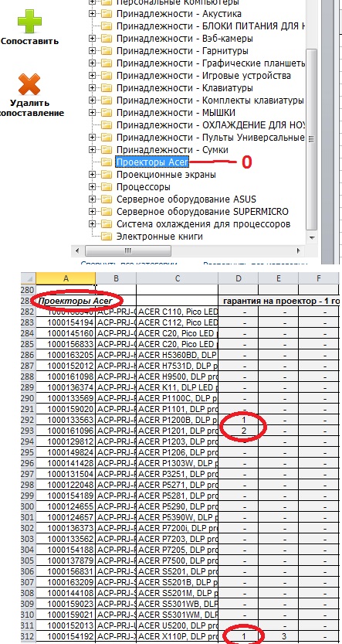
Task: Click folder icon of Принадлежности - МЫШКИ
Action: pyautogui.click(x=107, y=113)
